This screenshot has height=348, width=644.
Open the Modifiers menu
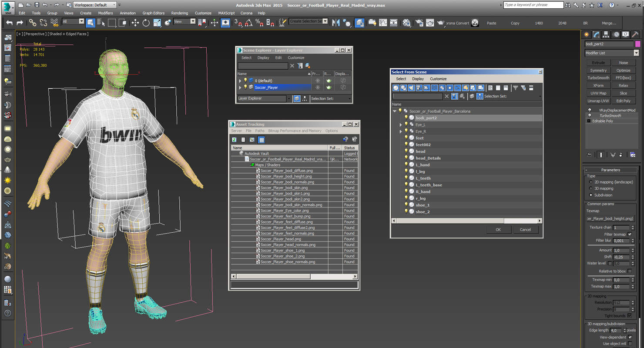(105, 13)
